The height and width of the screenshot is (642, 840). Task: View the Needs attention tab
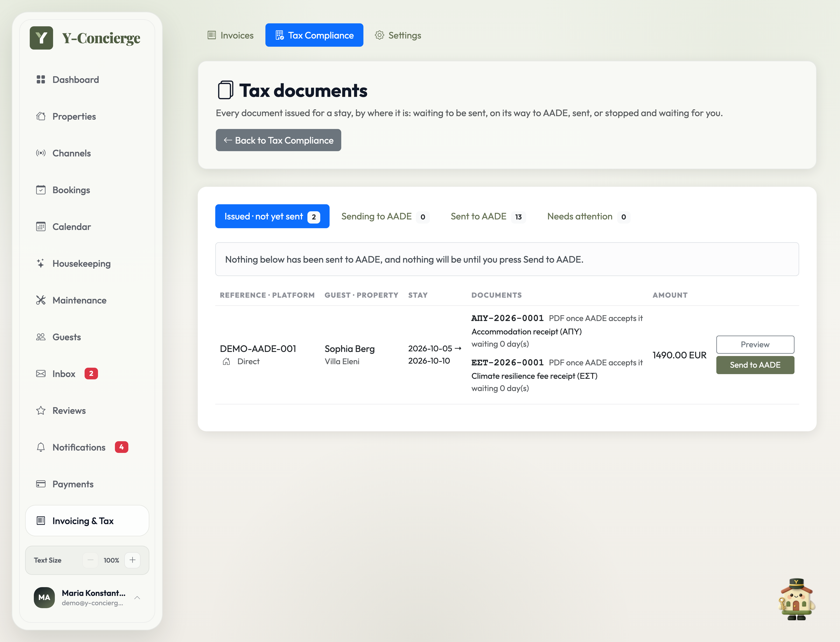(588, 216)
